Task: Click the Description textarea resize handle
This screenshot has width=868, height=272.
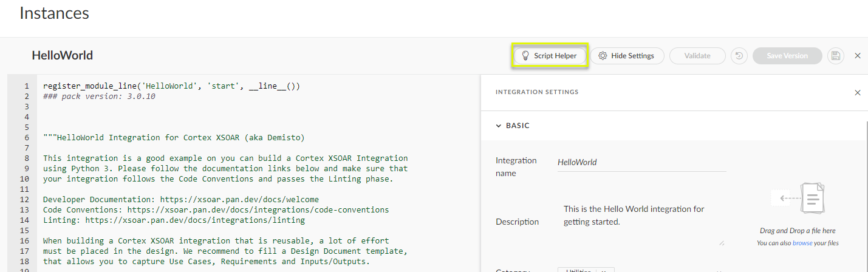Action: coord(722,242)
